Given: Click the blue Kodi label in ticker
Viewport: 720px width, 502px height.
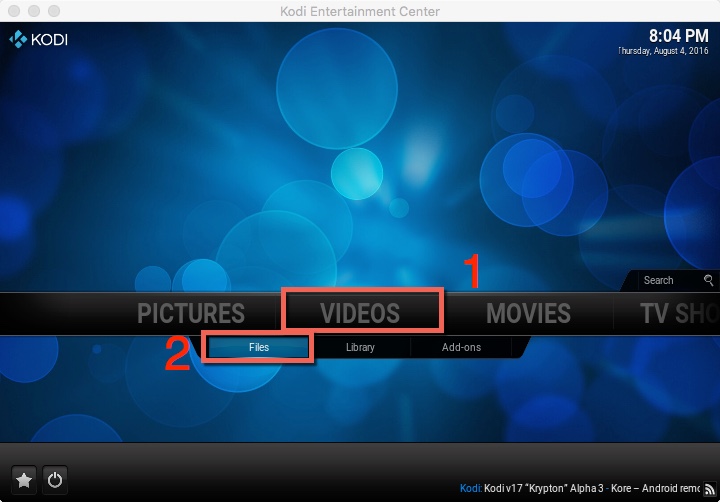Looking at the screenshot, I should point(470,488).
